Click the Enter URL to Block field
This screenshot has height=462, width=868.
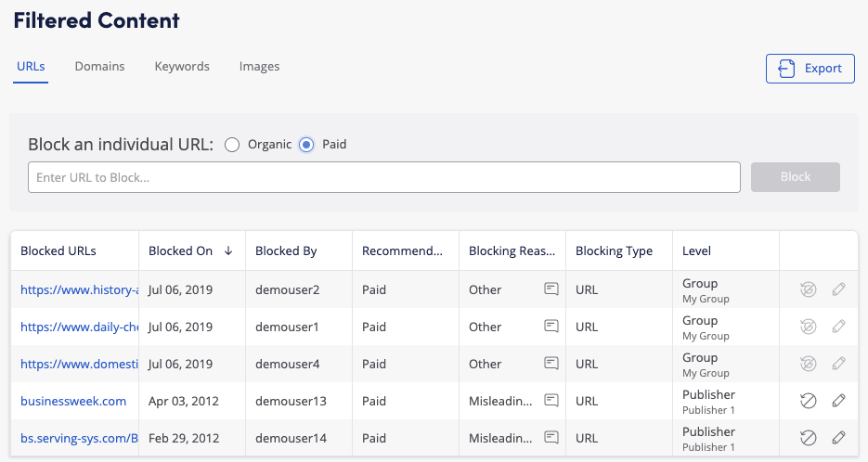click(x=383, y=177)
